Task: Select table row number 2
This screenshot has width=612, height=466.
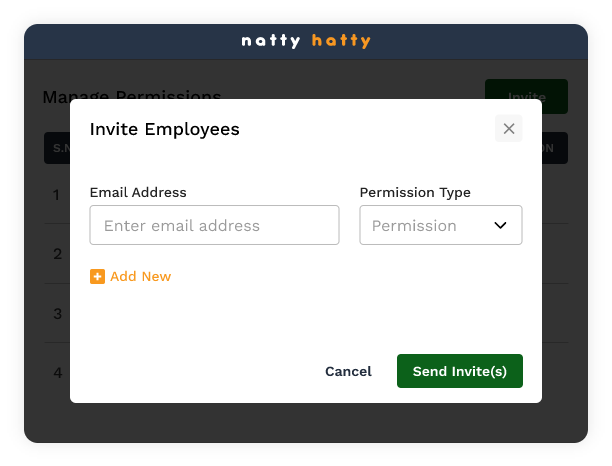Action: (x=57, y=253)
